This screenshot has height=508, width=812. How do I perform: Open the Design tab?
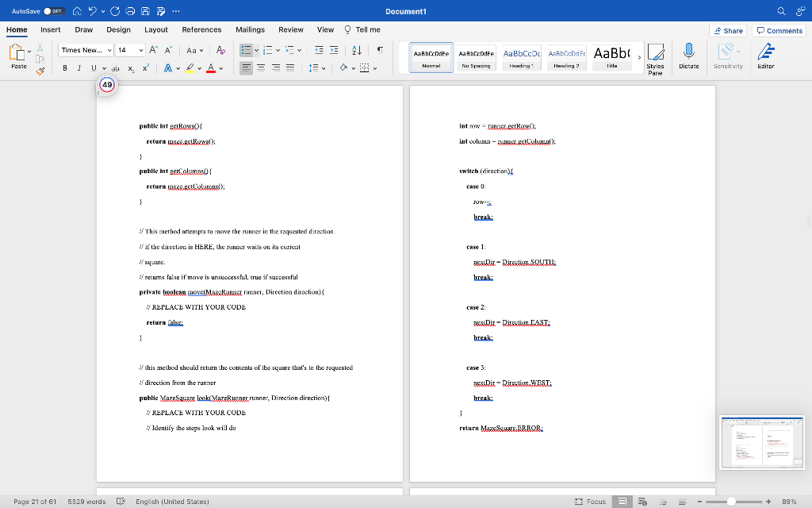[119, 29]
